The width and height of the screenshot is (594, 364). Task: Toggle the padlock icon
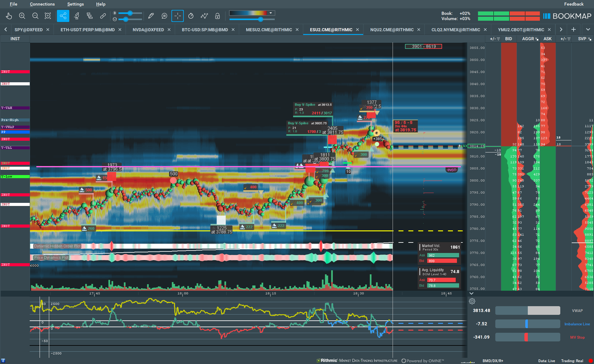(x=217, y=16)
